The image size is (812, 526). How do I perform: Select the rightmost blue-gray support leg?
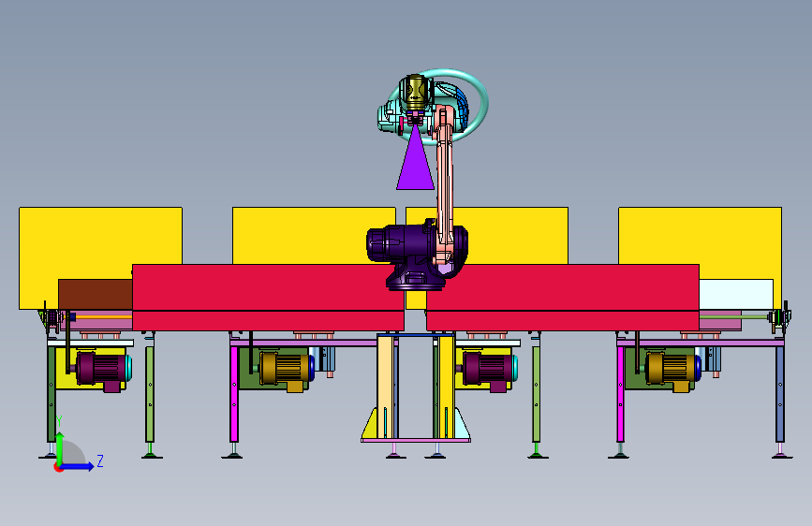tap(780, 393)
